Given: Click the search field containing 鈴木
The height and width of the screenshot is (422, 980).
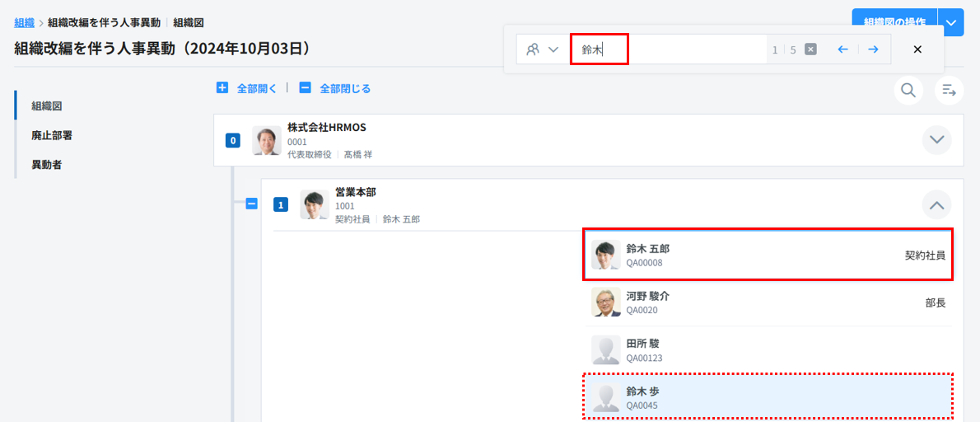Looking at the screenshot, I should coord(668,49).
